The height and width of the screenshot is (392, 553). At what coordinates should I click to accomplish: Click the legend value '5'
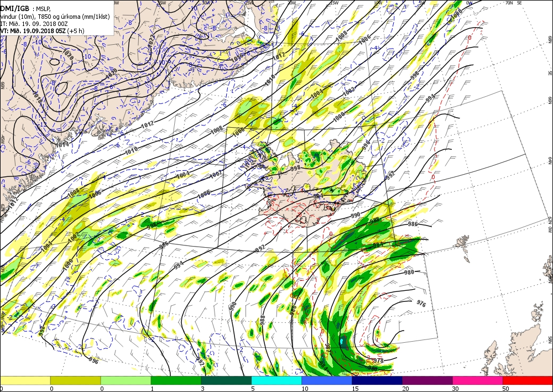tap(253, 389)
